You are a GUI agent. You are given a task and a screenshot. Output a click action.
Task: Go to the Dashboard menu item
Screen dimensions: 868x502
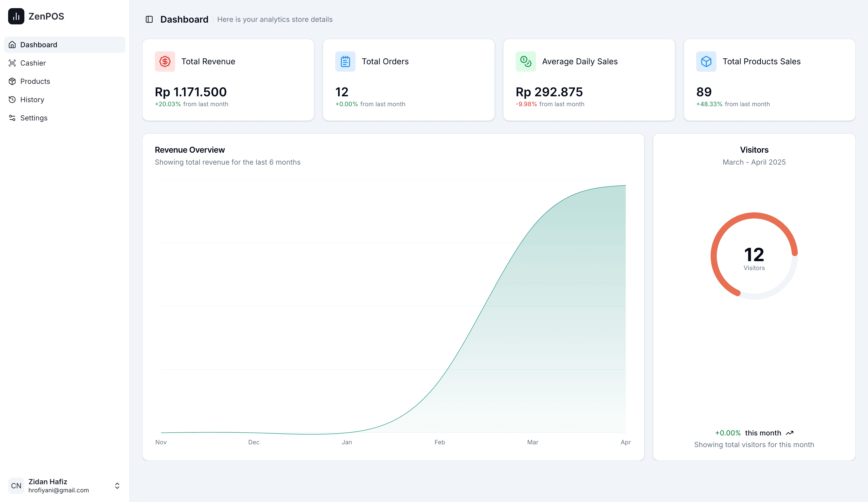click(64, 44)
